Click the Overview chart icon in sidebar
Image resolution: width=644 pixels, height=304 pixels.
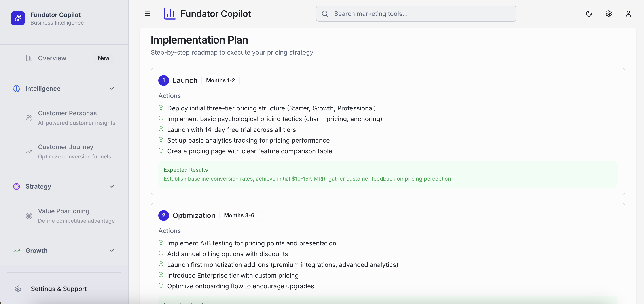[x=29, y=58]
